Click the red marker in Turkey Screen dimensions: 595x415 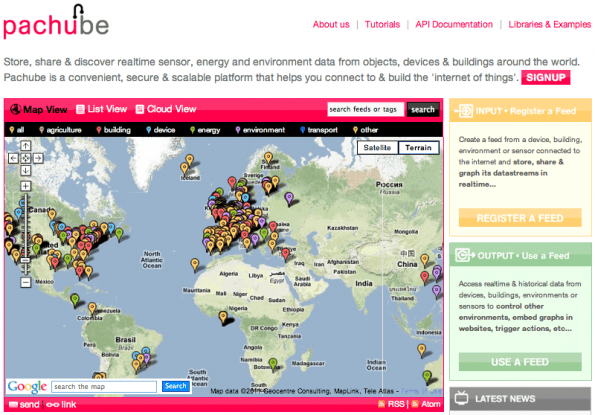(285, 254)
